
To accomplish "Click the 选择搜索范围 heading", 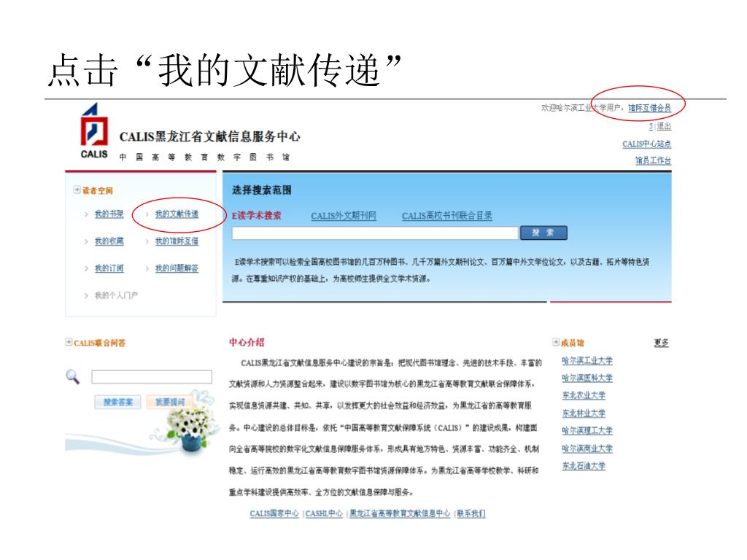I will pyautogui.click(x=262, y=190).
